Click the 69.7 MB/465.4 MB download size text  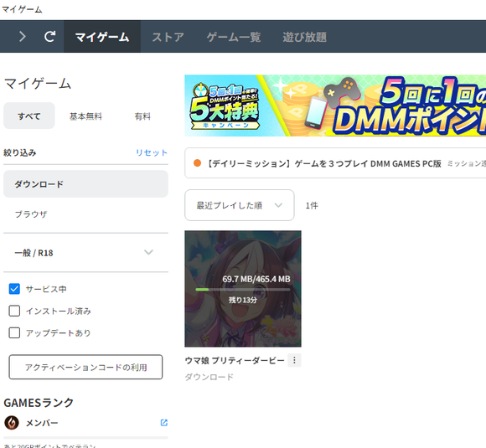pyautogui.click(x=256, y=279)
